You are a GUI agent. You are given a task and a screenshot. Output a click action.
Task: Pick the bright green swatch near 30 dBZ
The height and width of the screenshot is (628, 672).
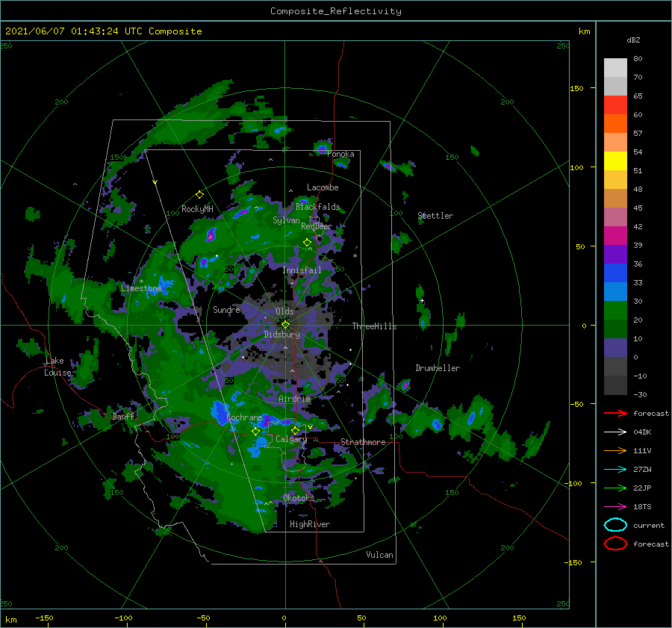click(615, 311)
